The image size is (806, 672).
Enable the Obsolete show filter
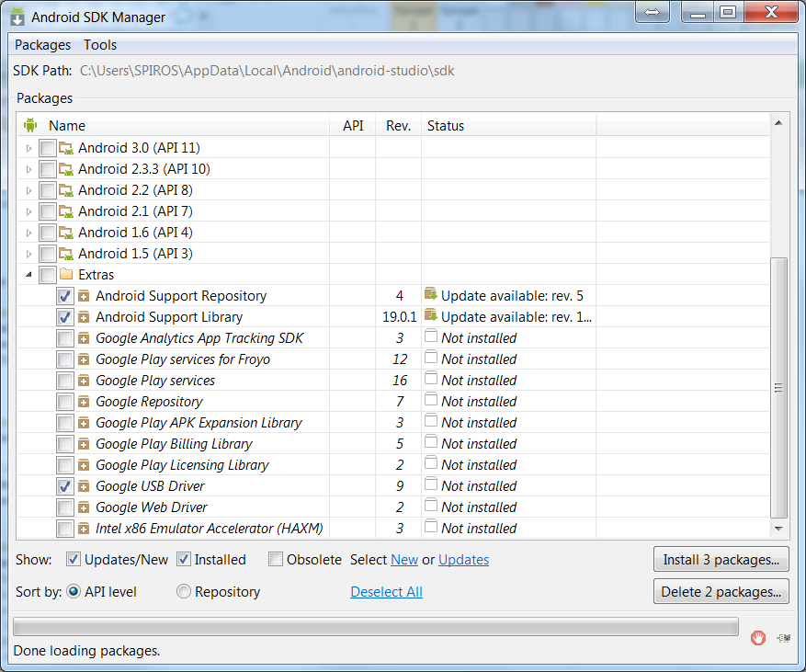click(276, 560)
